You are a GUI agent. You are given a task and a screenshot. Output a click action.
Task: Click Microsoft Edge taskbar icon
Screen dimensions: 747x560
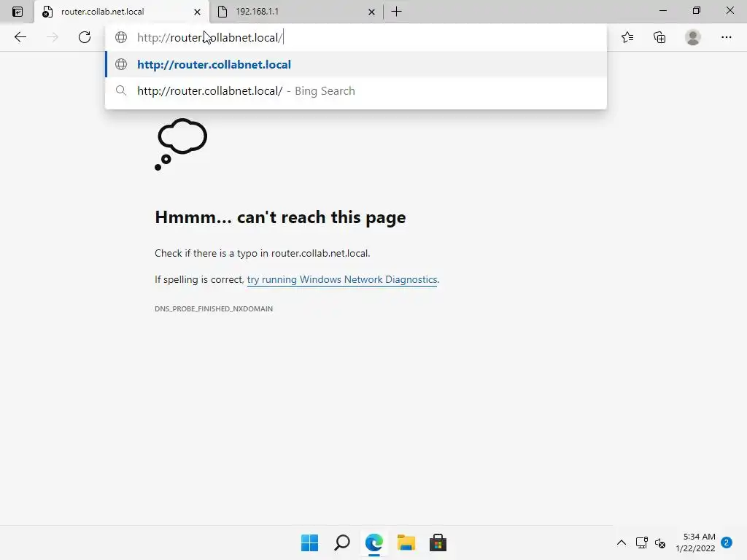pos(374,542)
